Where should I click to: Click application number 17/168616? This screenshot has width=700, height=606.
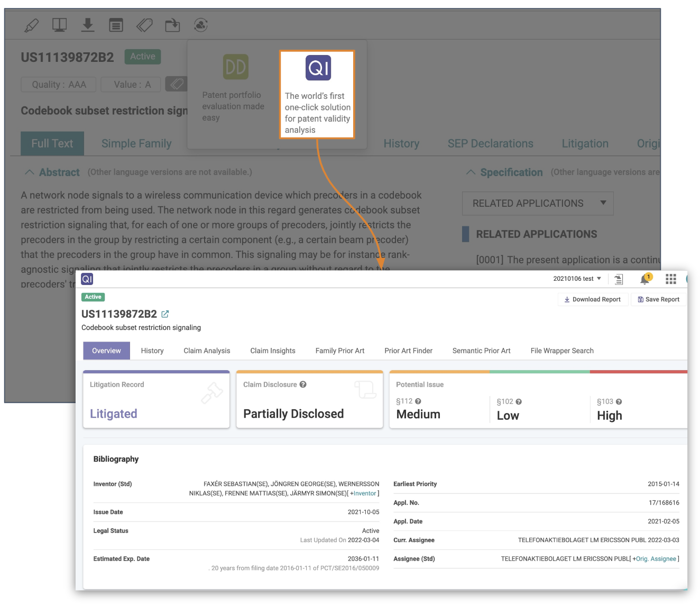point(664,503)
